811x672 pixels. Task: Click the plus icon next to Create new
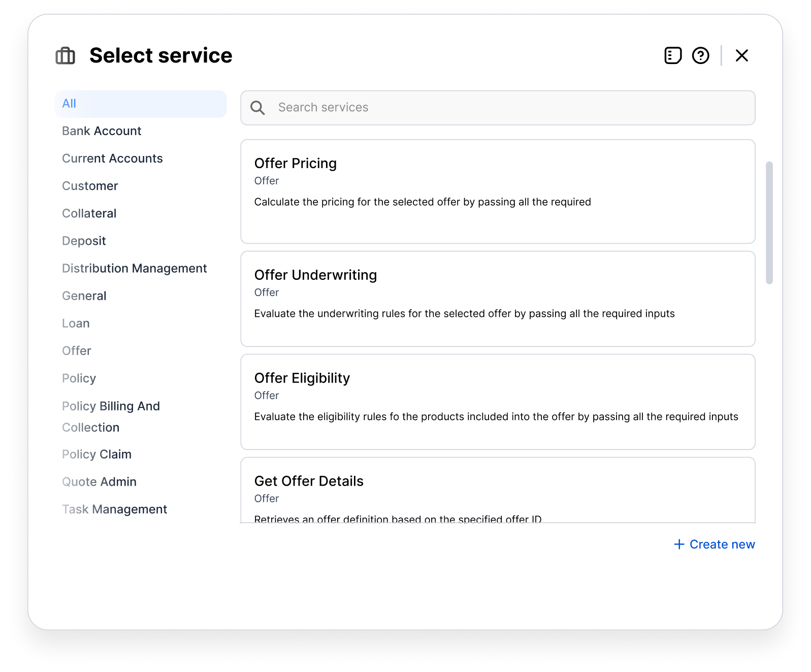679,545
